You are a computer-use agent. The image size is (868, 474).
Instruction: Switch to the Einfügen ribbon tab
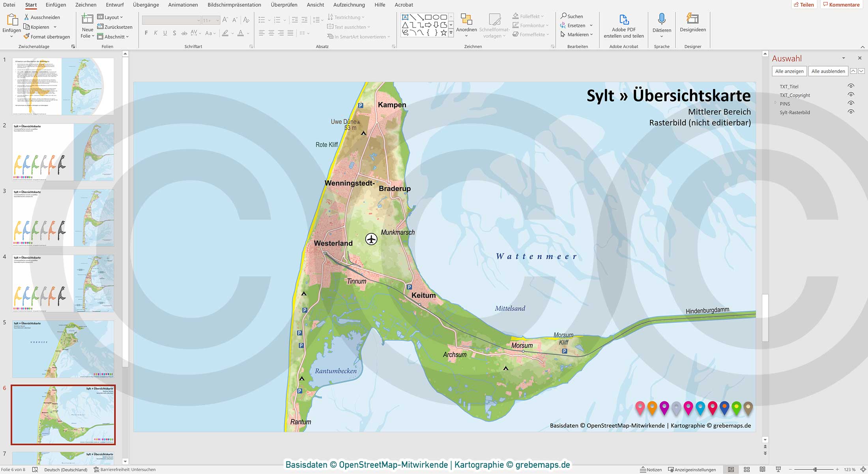click(55, 5)
